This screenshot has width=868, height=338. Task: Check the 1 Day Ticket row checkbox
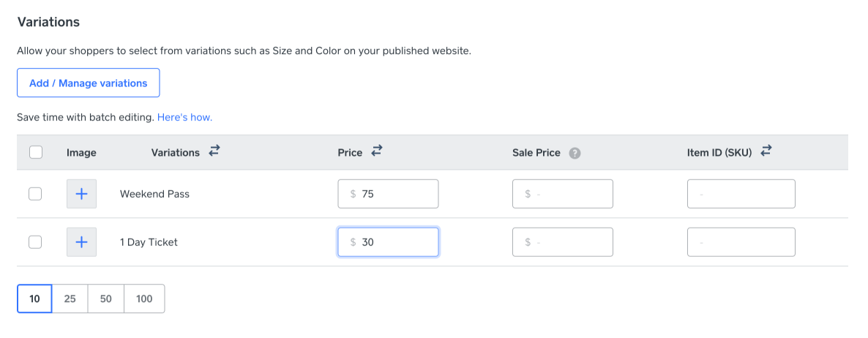[35, 242]
